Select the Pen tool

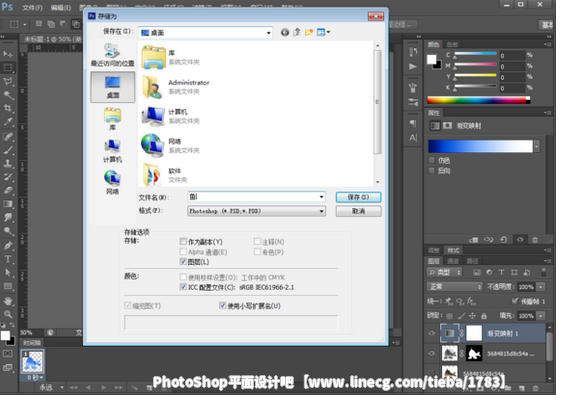[x=8, y=245]
